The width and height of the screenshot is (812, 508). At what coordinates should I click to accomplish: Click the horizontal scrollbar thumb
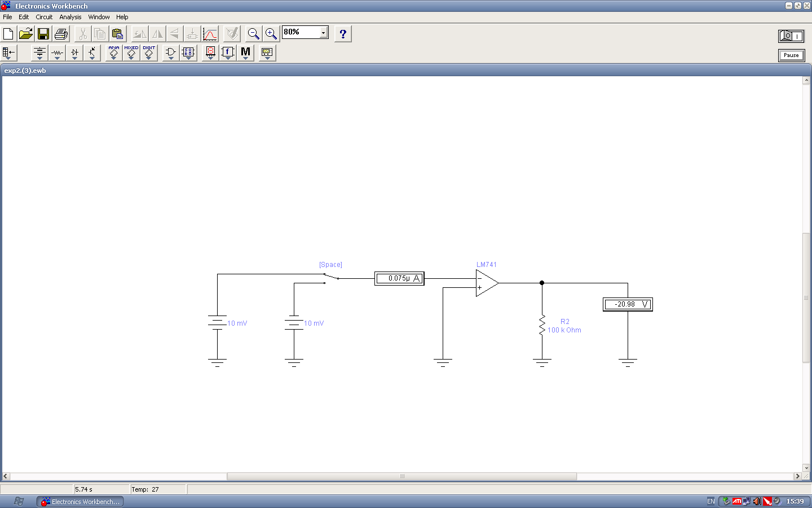(401, 476)
